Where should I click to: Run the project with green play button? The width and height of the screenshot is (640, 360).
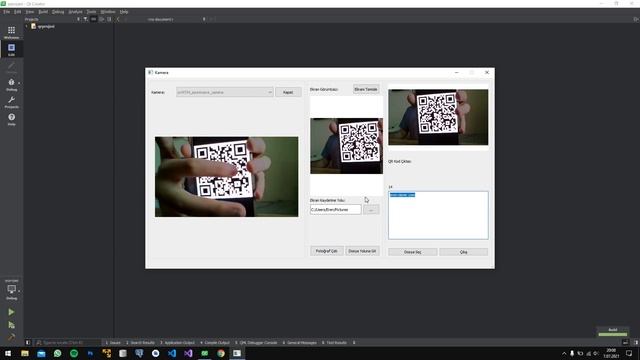(x=11, y=312)
